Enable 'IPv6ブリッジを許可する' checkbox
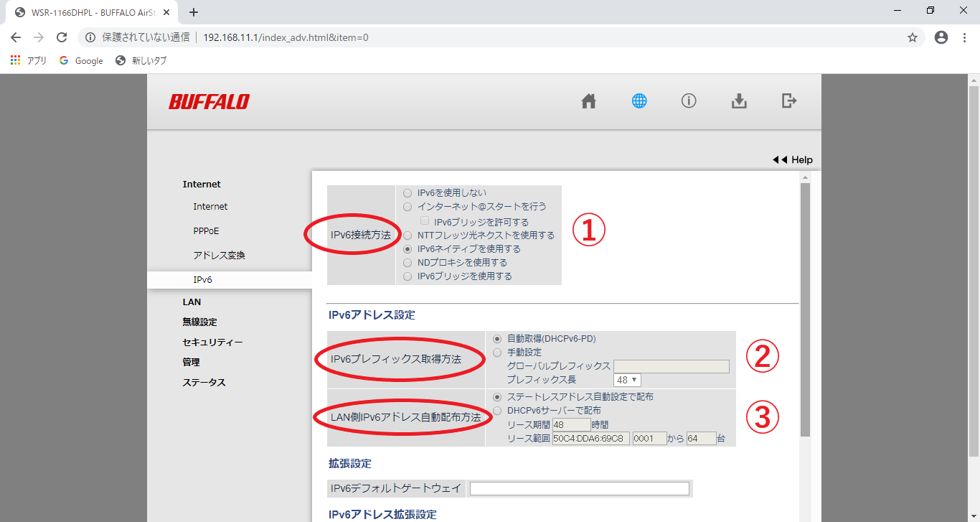The height and width of the screenshot is (522, 980). pyautogui.click(x=425, y=221)
